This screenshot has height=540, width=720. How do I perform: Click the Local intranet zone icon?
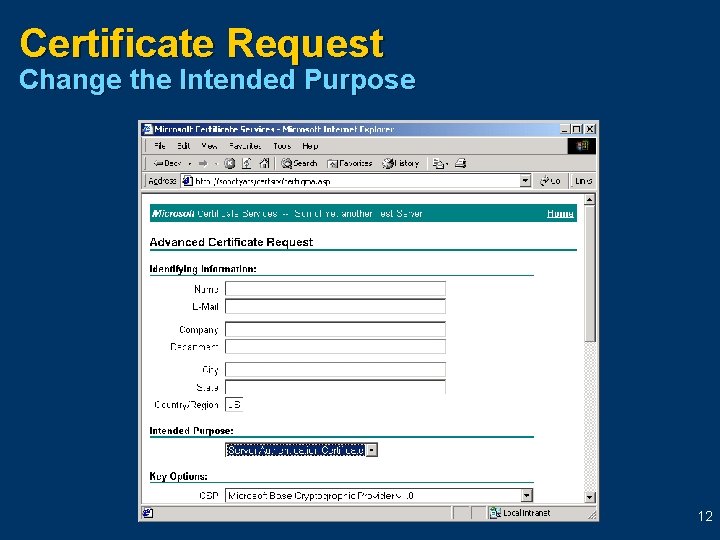pyautogui.click(x=495, y=513)
